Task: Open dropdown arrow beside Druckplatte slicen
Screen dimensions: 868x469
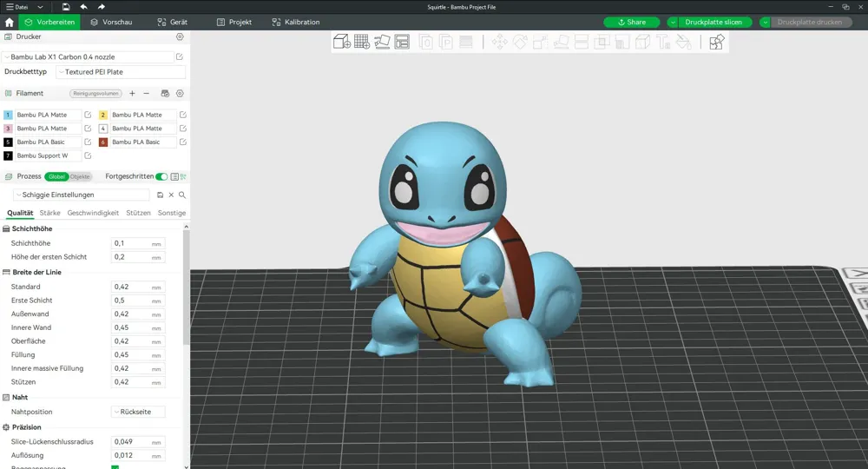Action: [x=672, y=23]
